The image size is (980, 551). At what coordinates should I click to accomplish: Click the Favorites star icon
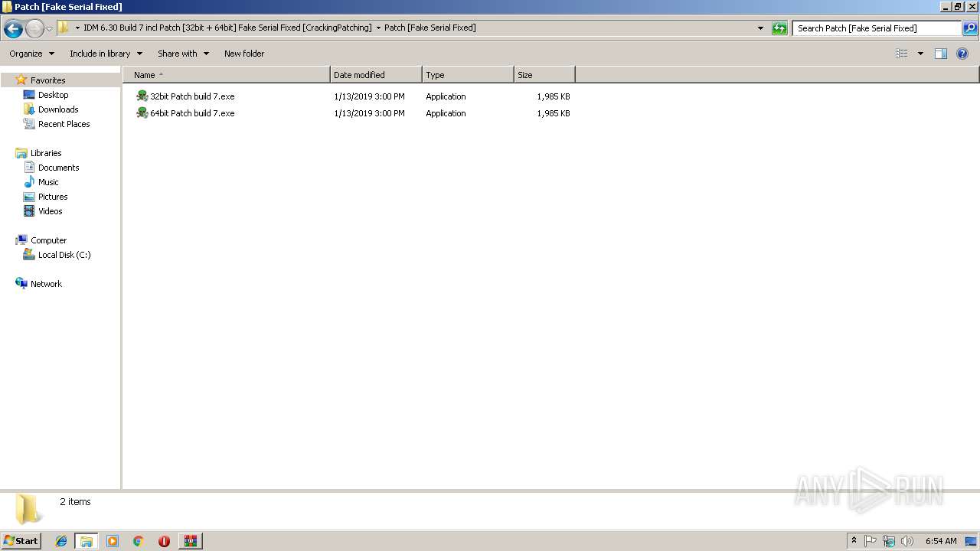coord(21,80)
